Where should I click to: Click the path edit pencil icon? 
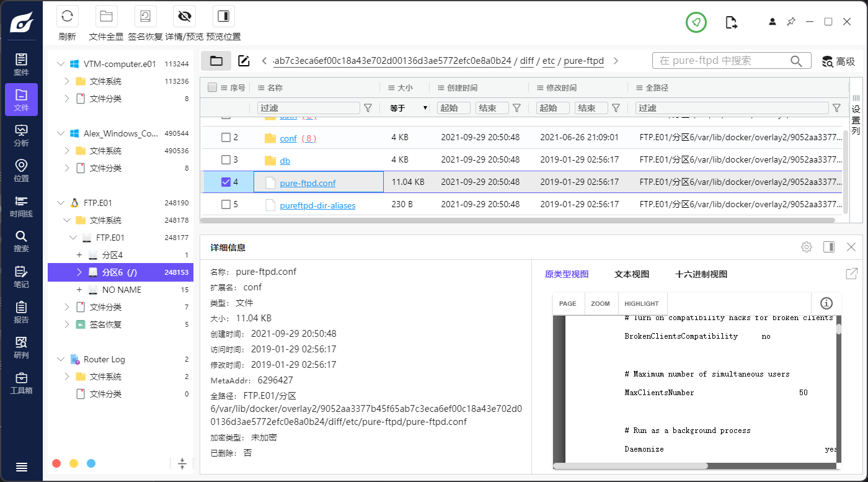244,61
